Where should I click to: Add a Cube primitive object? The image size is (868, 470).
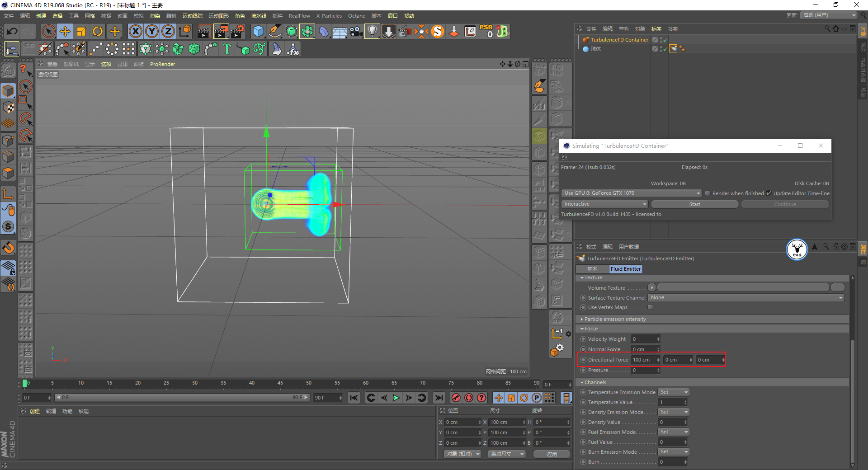click(x=258, y=31)
